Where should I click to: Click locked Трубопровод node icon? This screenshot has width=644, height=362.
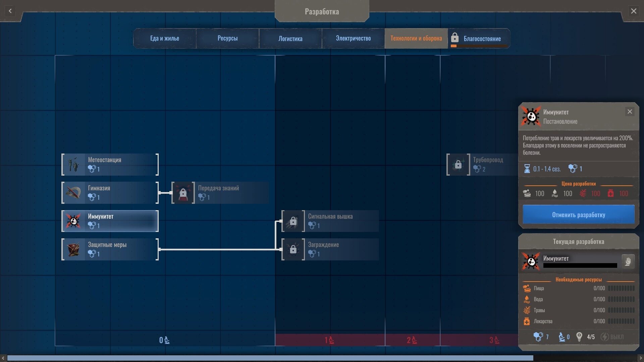pyautogui.click(x=458, y=165)
